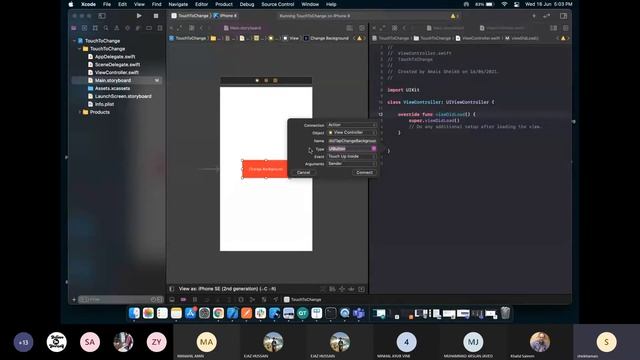Open AppDelegate.swift in navigator

[x=111, y=57]
